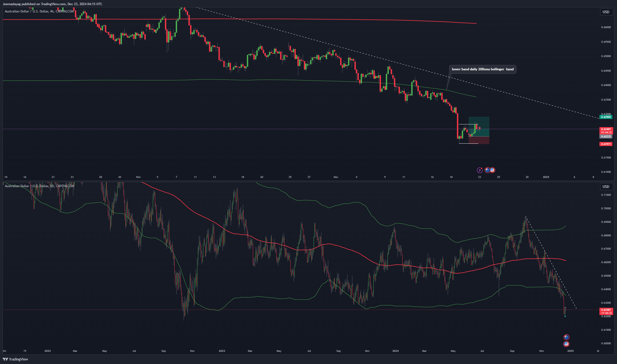Select the red 0.61971 stop-loss price label
Viewport: 617px width, 364px height.
[x=606, y=144]
